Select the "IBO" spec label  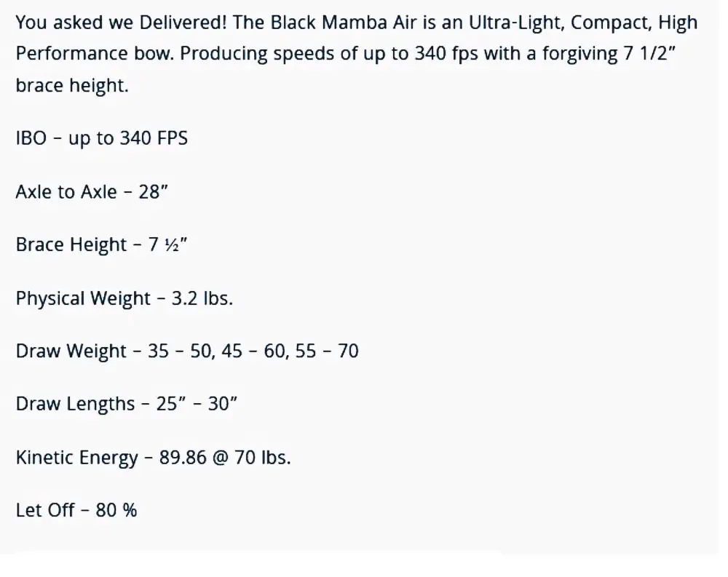[x=31, y=138]
